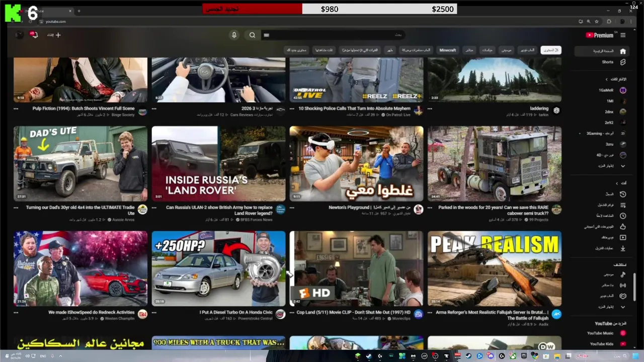
Task: Open Binge Society channel avatar
Action: tap(142, 111)
